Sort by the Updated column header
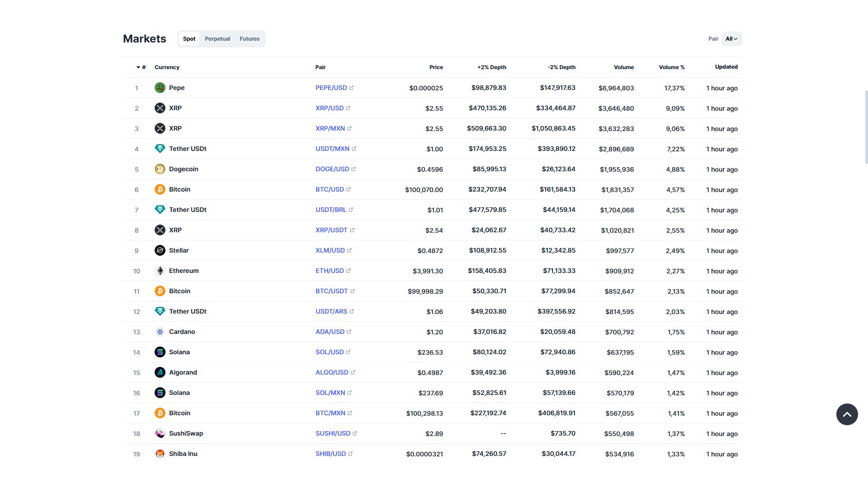This screenshot has width=868, height=488. tap(726, 67)
